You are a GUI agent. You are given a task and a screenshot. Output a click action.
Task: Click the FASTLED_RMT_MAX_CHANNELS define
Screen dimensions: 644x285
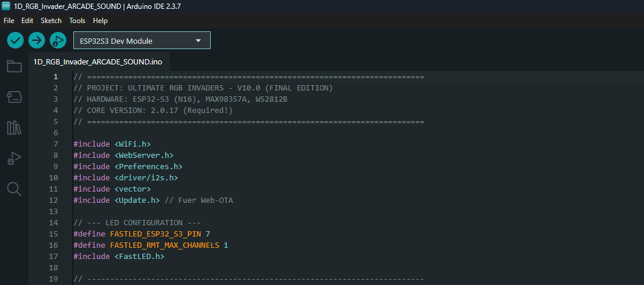coord(151,245)
